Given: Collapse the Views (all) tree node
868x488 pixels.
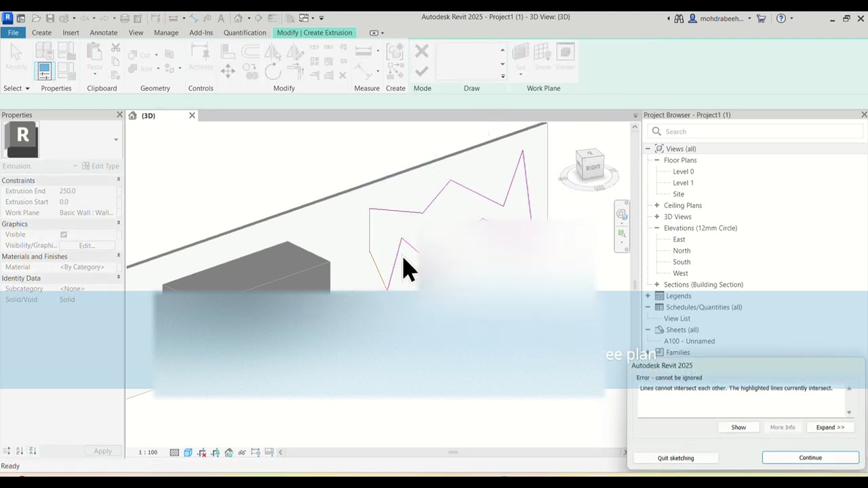Looking at the screenshot, I should click(648, 148).
